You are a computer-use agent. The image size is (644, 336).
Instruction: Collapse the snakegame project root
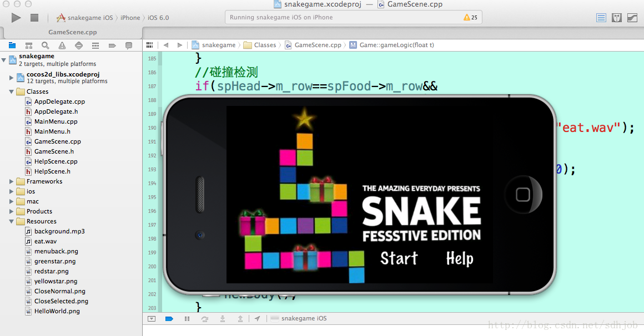point(4,60)
